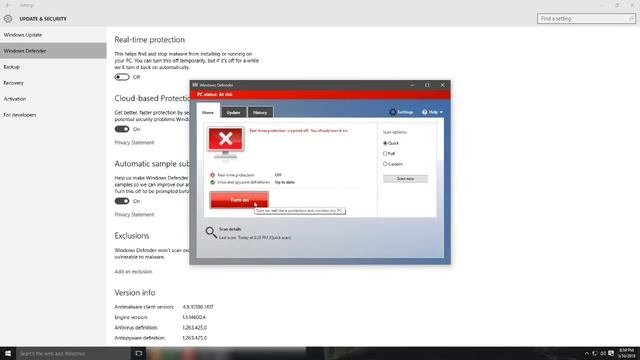This screenshot has width=640, height=360.
Task: Open the History tab in Defender
Action: (x=260, y=112)
